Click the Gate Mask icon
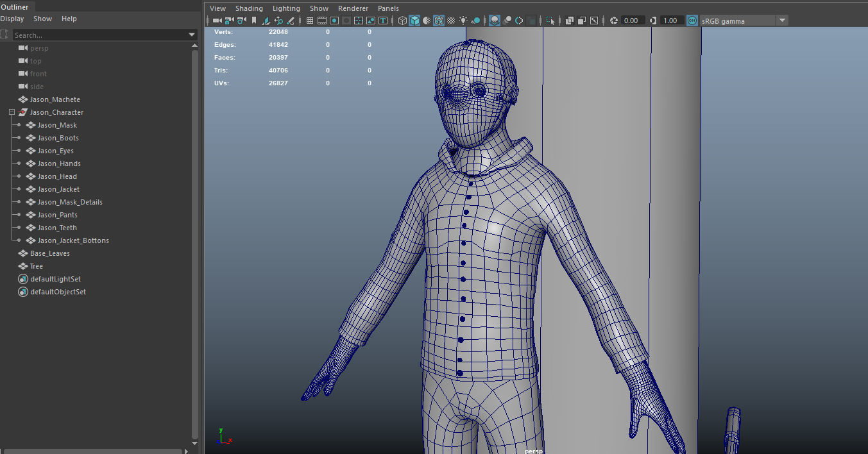868x454 pixels. click(346, 21)
